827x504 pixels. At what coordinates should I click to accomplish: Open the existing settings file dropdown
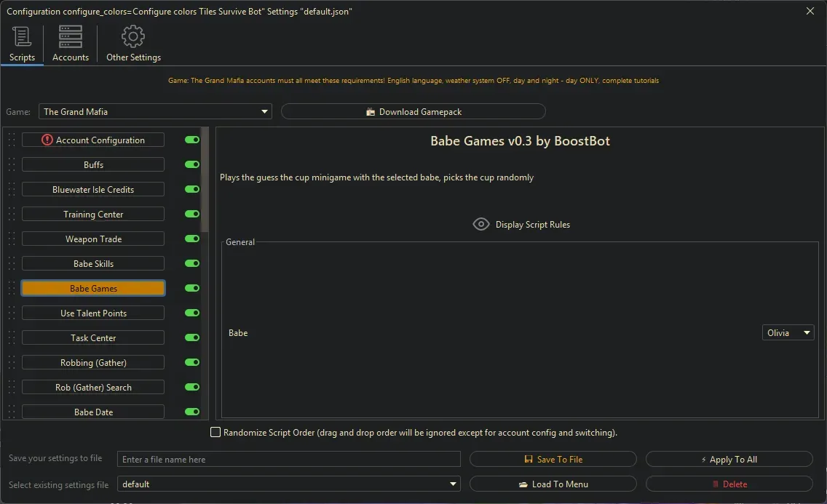[288, 484]
